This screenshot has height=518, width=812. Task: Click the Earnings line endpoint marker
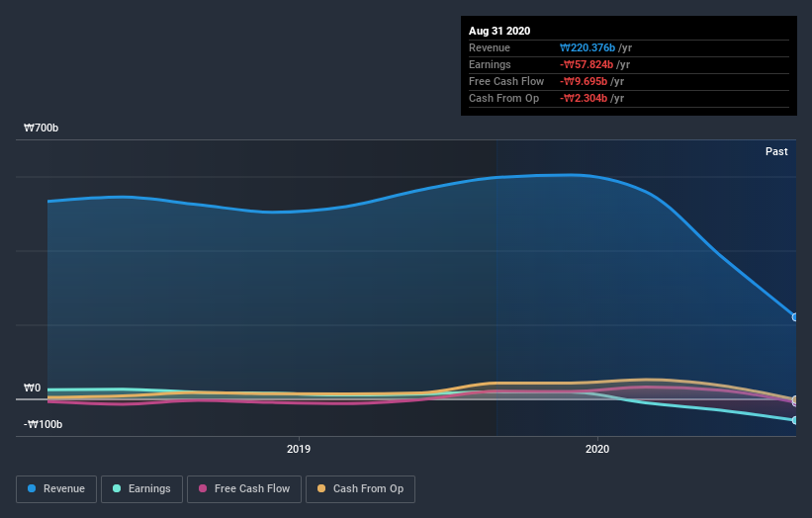click(x=795, y=420)
